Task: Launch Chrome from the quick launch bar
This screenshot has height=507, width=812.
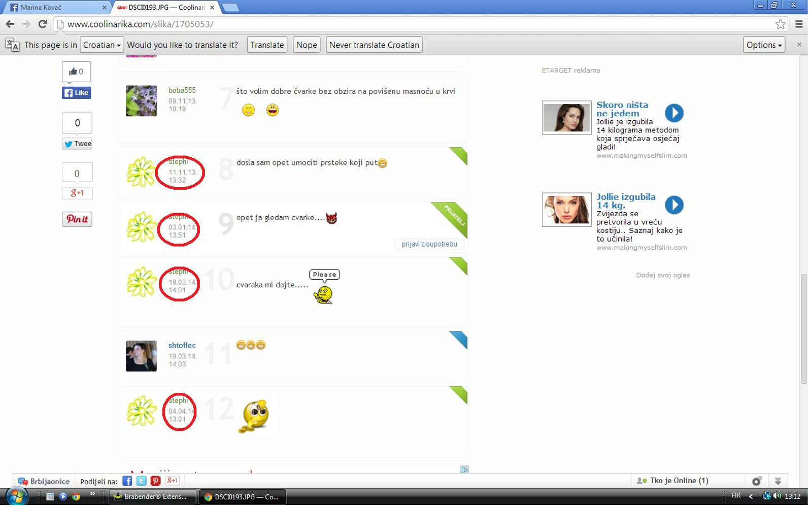Action: [x=76, y=496]
